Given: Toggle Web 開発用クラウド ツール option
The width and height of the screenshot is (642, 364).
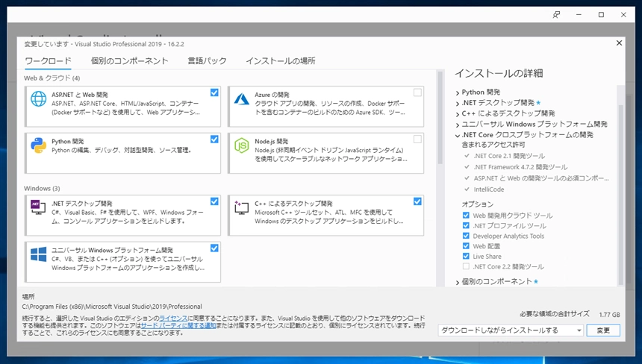Looking at the screenshot, I should pos(466,215).
